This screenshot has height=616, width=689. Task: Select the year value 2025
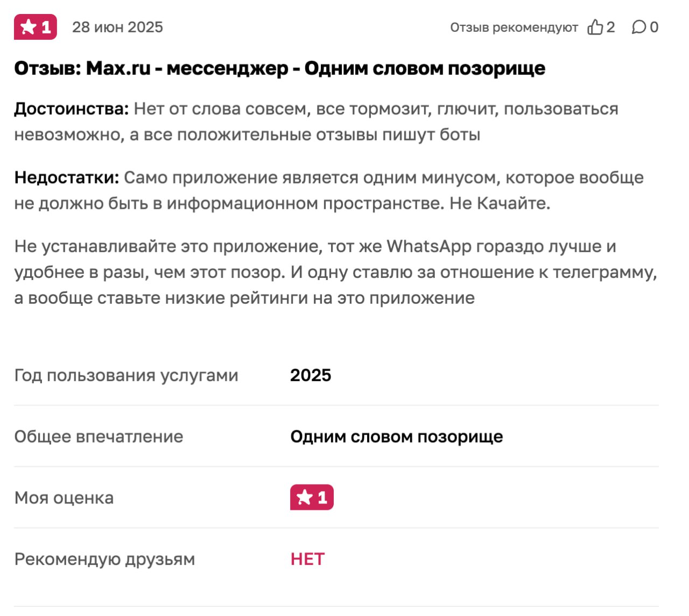311,375
